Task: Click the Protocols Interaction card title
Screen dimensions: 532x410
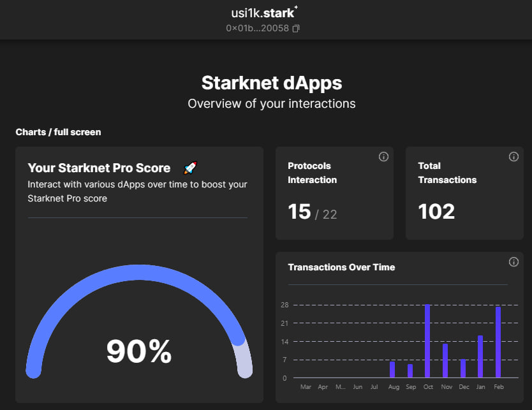Action: [x=313, y=173]
